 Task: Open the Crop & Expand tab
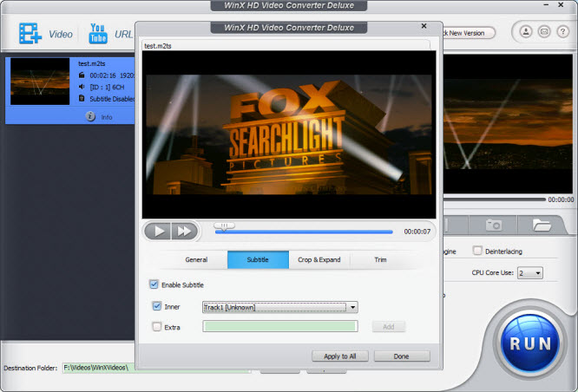tap(319, 259)
